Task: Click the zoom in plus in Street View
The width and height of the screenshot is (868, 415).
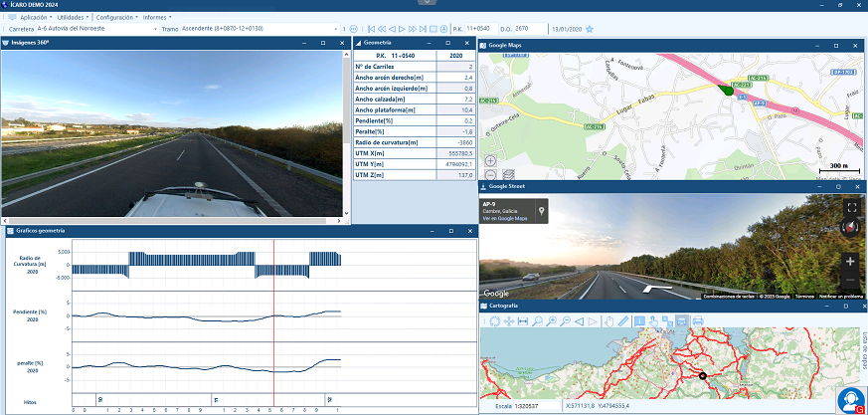Action: (x=850, y=262)
